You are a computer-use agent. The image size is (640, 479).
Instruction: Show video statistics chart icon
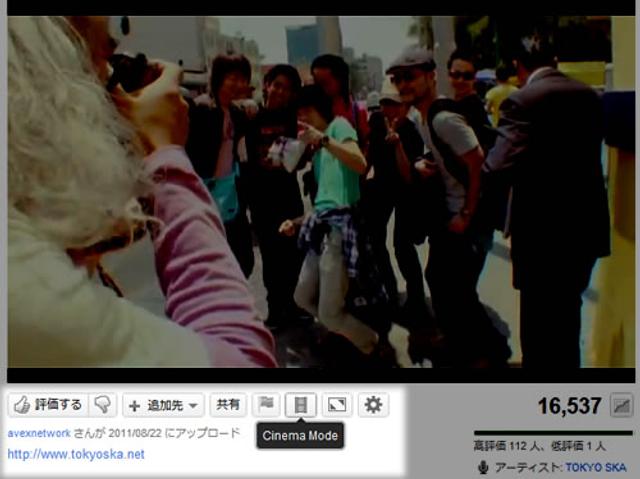pyautogui.click(x=622, y=406)
